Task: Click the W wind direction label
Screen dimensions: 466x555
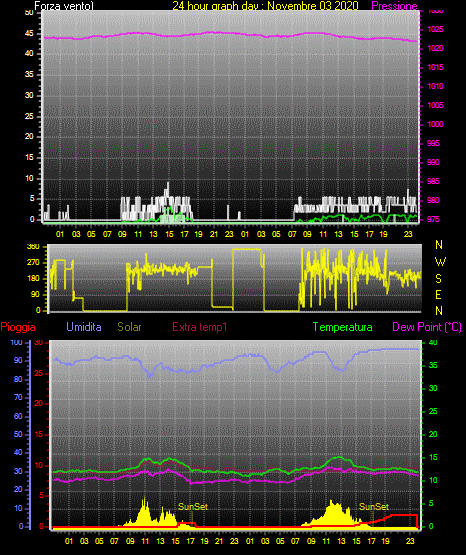Action: click(440, 262)
